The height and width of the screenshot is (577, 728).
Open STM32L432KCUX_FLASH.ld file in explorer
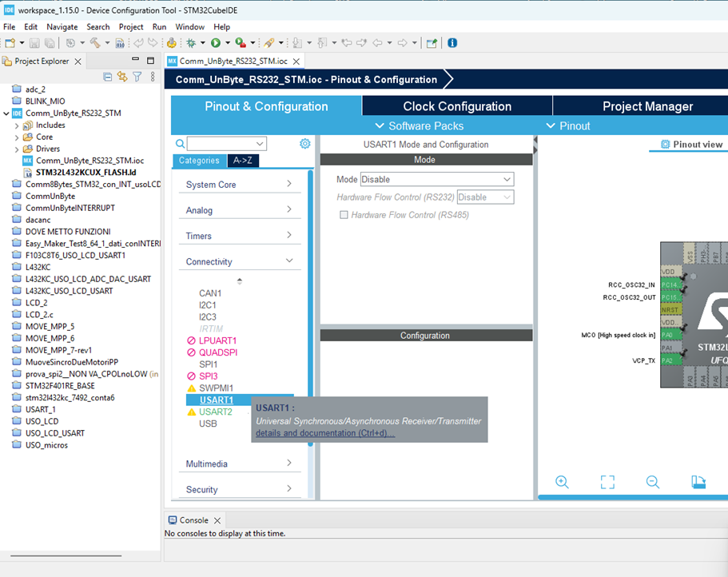point(86,173)
